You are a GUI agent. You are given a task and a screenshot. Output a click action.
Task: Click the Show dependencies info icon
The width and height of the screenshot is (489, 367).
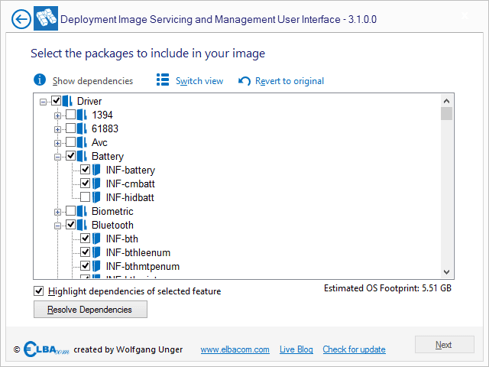[x=40, y=80]
